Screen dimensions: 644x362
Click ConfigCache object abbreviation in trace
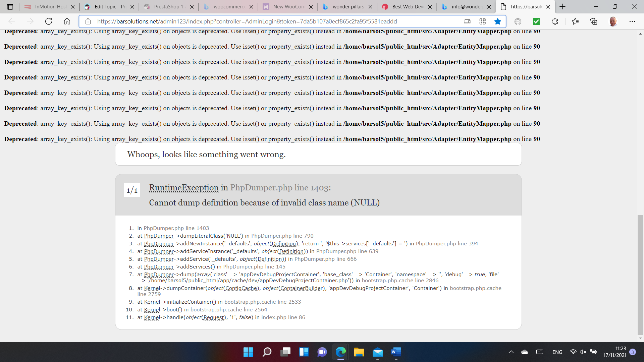point(241,288)
